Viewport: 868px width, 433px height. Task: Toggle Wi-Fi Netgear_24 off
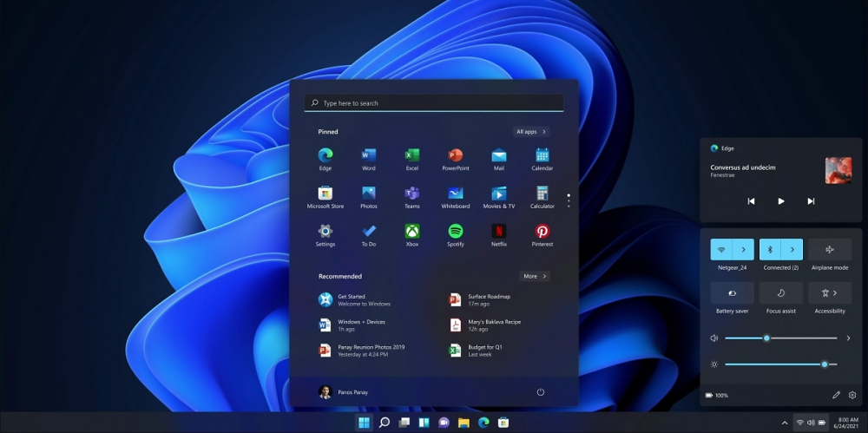click(721, 250)
